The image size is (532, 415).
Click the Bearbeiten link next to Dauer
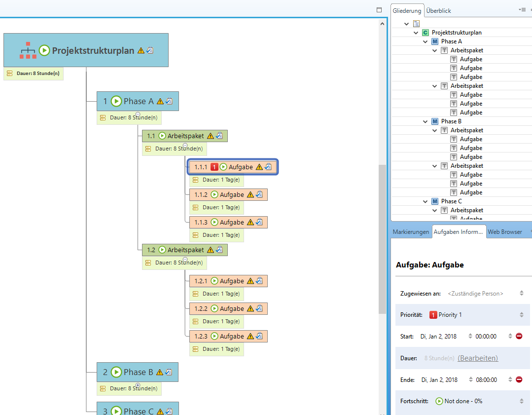point(477,358)
